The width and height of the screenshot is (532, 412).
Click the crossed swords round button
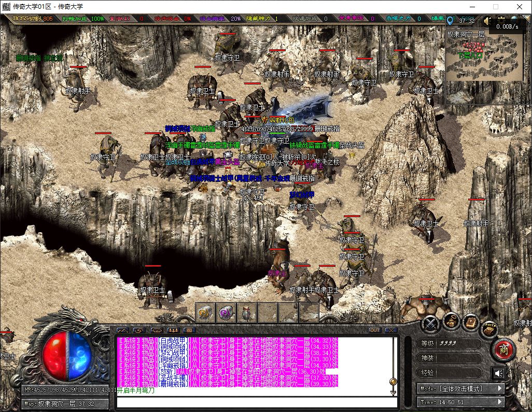[430, 324]
